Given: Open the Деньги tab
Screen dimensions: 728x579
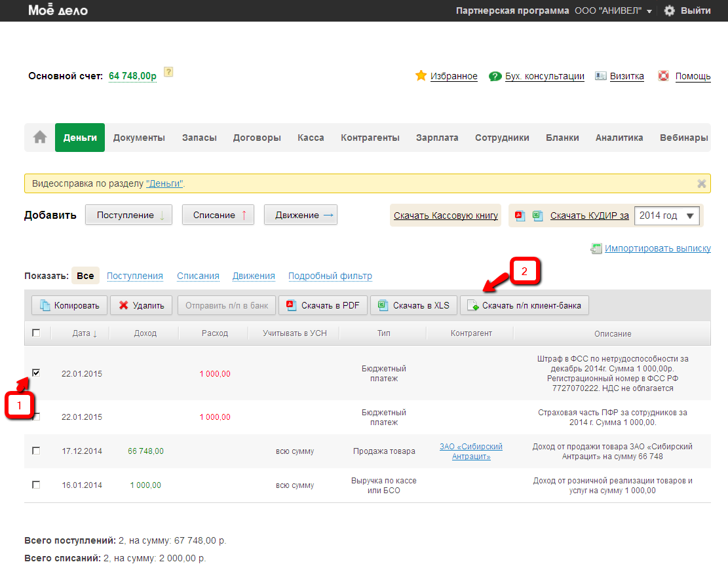Looking at the screenshot, I should [80, 138].
